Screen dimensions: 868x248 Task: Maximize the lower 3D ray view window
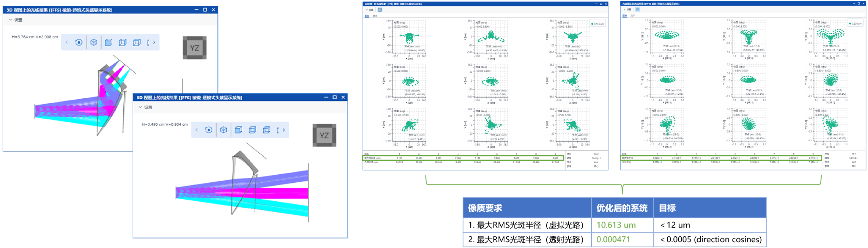click(335, 97)
